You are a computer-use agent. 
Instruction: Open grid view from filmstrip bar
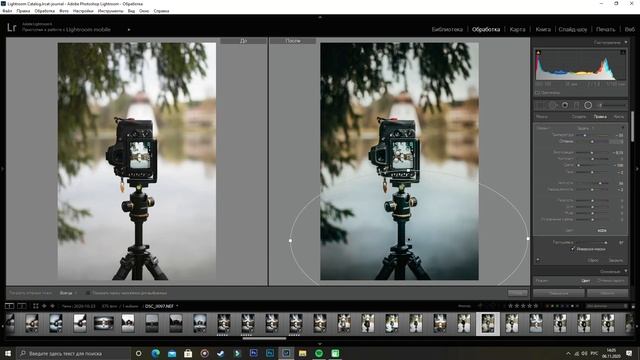coord(36,306)
